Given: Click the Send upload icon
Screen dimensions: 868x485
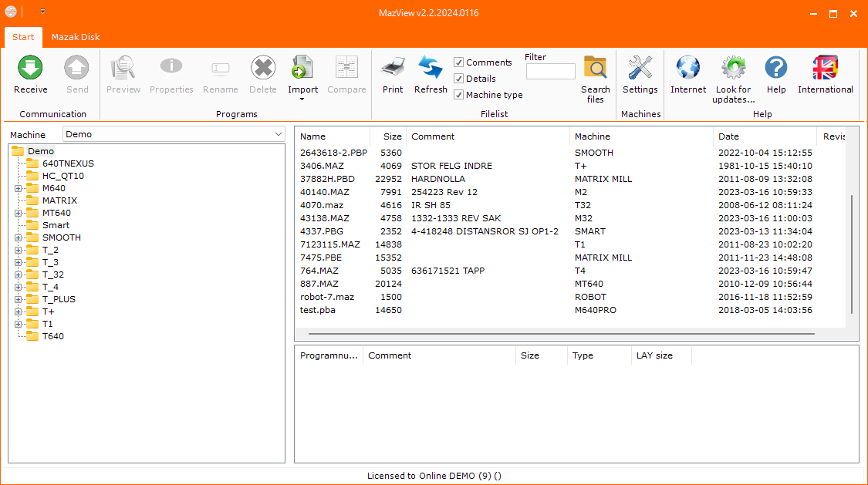Looking at the screenshot, I should (76, 68).
